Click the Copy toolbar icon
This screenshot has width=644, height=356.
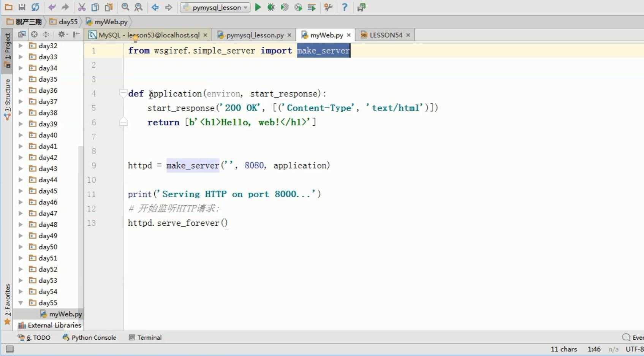pyautogui.click(x=95, y=7)
